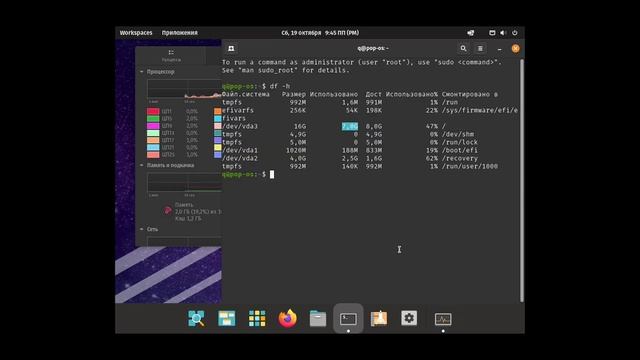Screen dimensions: 640x360
Task: Collapse the Память и подкачка section
Action: 142,165
